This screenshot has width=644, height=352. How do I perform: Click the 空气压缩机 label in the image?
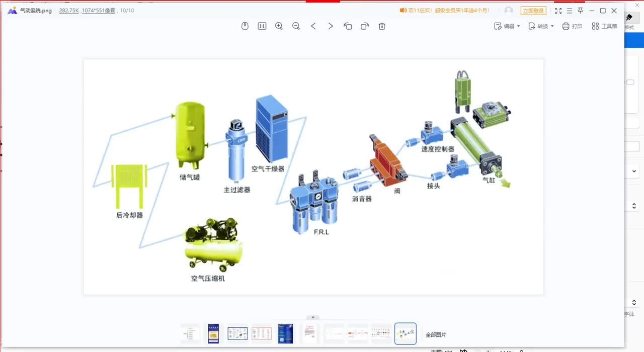click(208, 278)
